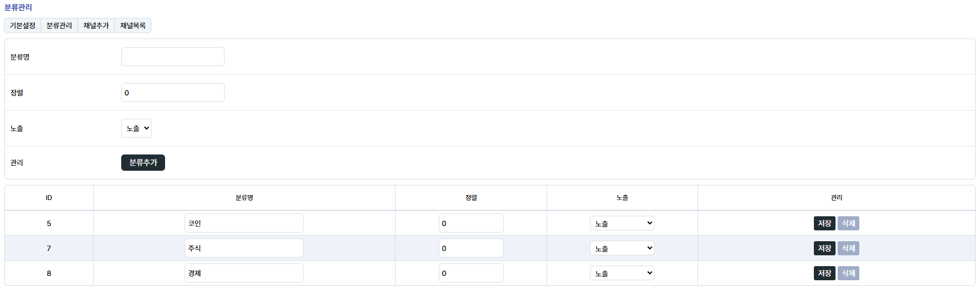Switch to the 분류관리 tab
This screenshot has width=980, height=290.
pos(59,25)
